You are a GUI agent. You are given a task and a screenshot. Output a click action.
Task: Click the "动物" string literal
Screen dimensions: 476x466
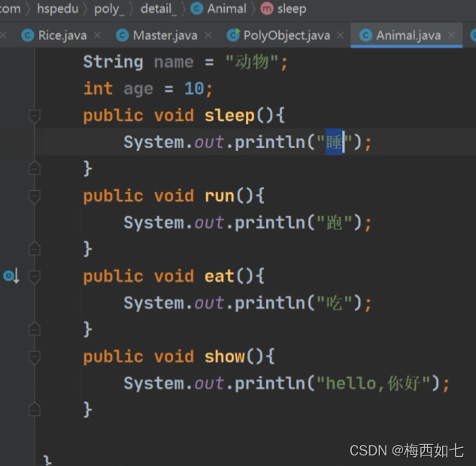pos(252,62)
